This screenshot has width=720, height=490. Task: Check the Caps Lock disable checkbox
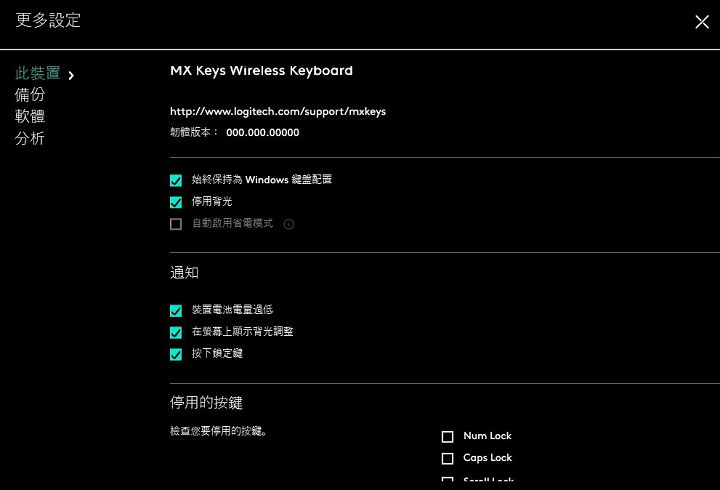pyautogui.click(x=447, y=458)
